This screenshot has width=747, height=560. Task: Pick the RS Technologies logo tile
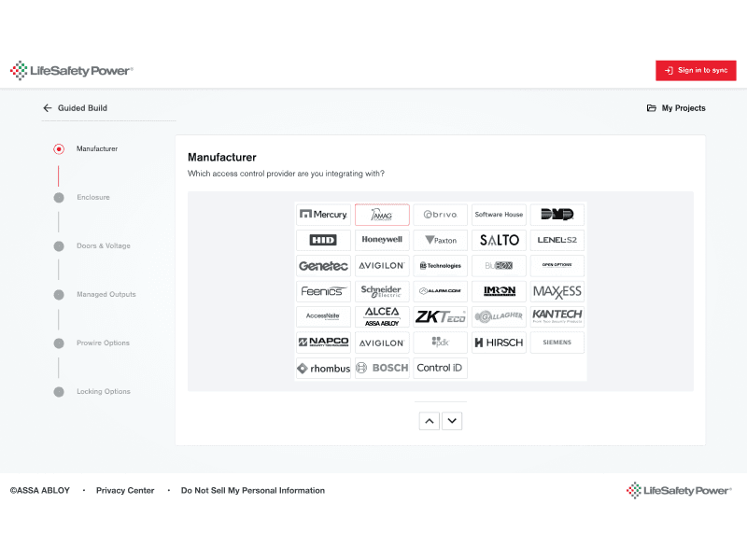(x=440, y=266)
